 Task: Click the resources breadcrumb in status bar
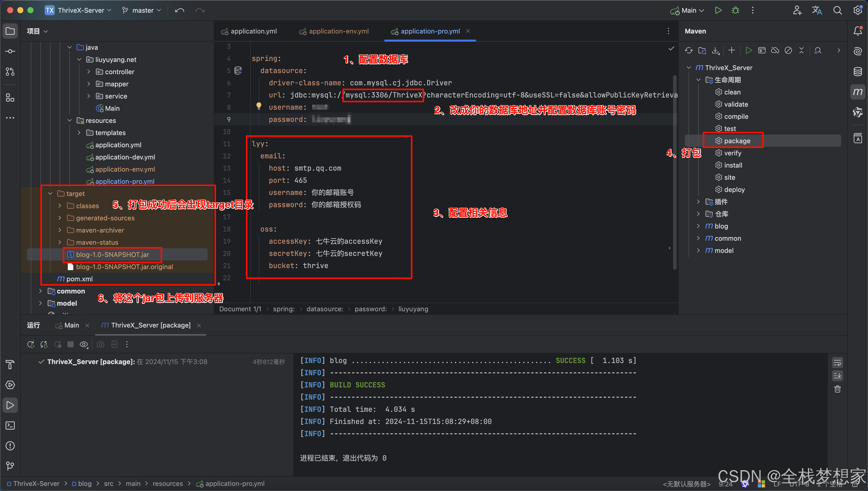coord(168,484)
